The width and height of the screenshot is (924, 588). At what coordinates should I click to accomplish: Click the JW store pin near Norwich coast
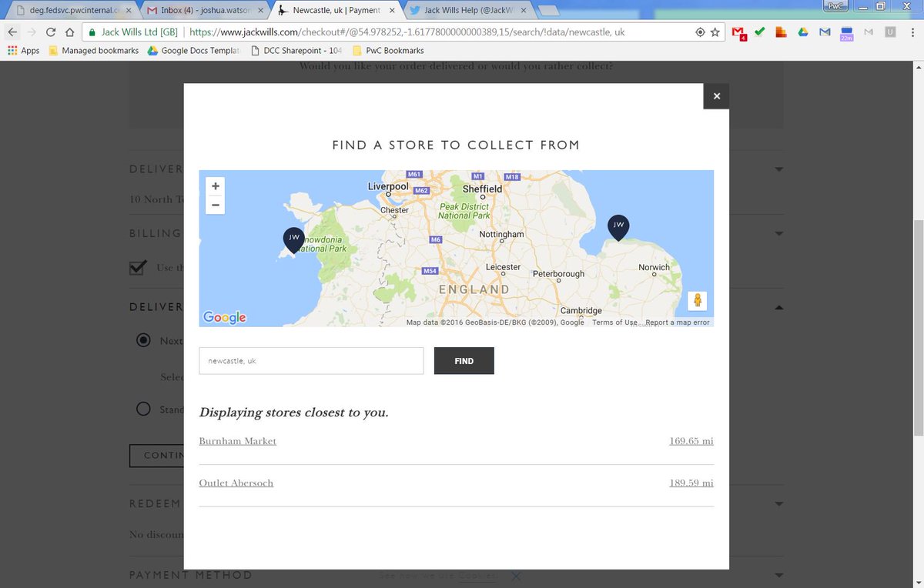click(x=618, y=227)
